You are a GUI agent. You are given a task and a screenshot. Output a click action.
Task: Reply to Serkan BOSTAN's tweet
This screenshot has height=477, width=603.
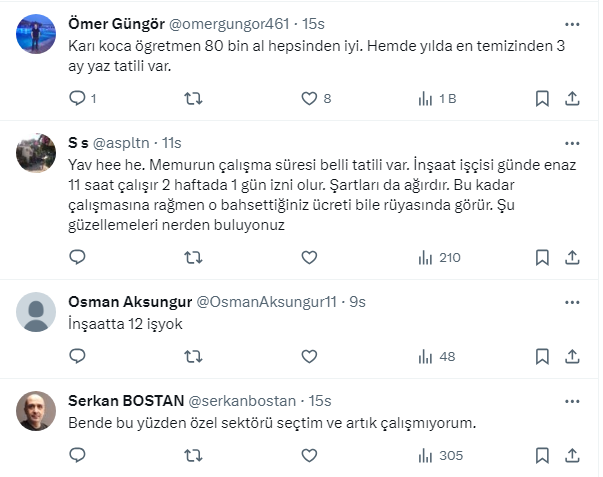tap(78, 455)
